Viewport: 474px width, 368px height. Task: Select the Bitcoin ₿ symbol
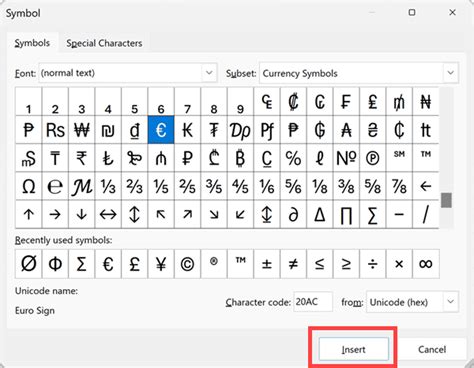click(x=240, y=158)
